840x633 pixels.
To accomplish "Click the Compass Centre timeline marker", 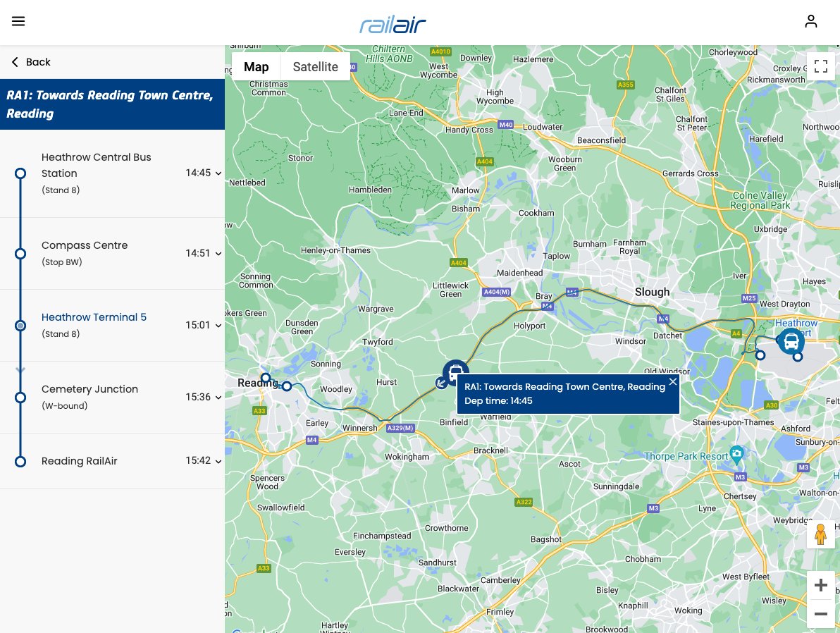I will click(x=20, y=254).
